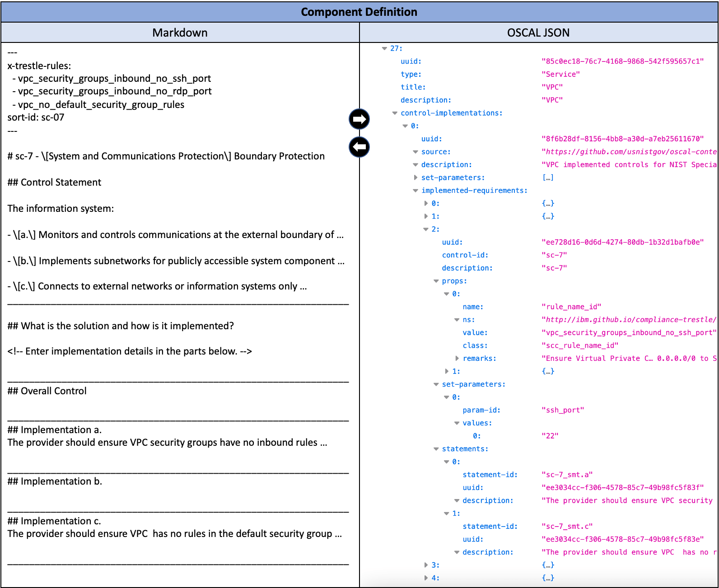Collapse the set-parameters node under props

click(x=436, y=384)
